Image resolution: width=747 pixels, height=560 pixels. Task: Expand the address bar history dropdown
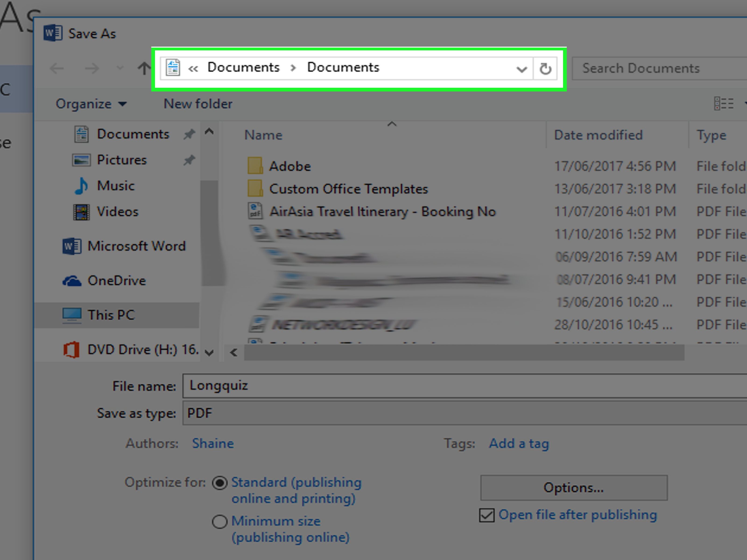coord(521,69)
